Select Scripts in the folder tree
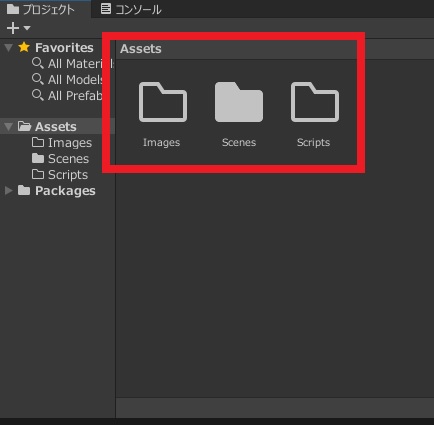The width and height of the screenshot is (434, 425). (60, 175)
